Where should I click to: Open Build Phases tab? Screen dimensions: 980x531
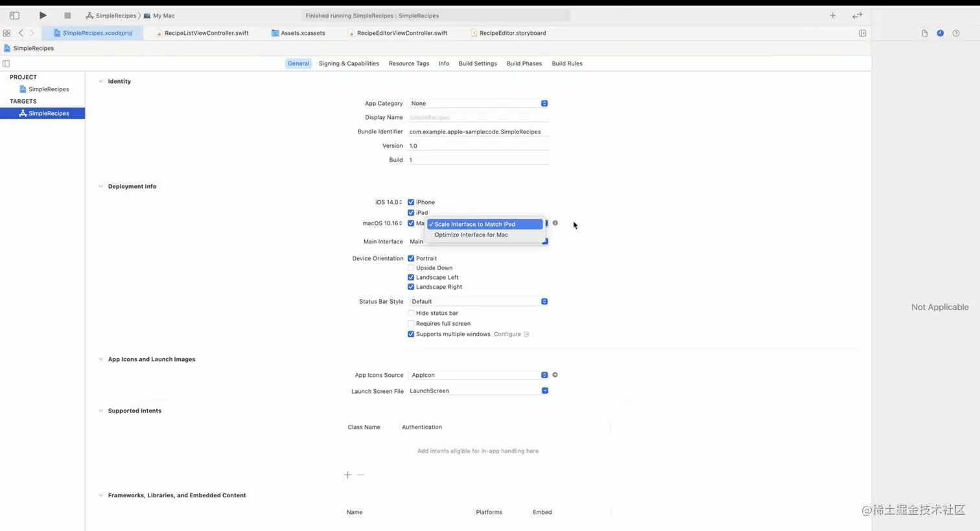[524, 63]
